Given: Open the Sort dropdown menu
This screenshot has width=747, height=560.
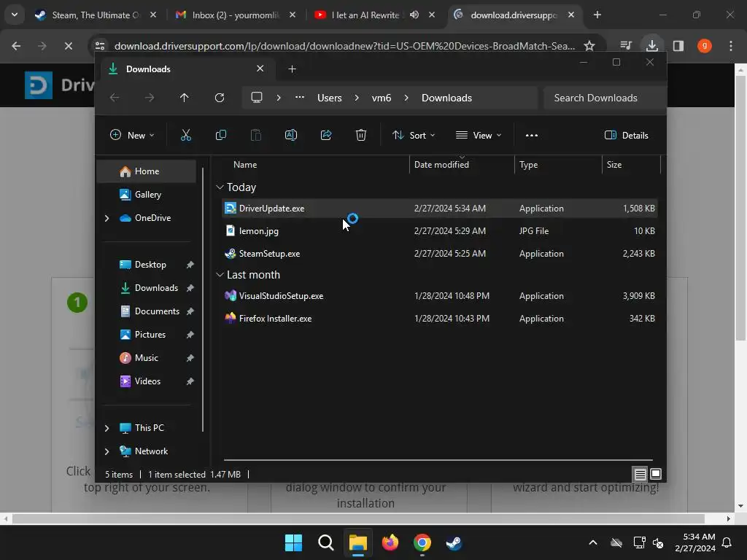Looking at the screenshot, I should tap(414, 135).
